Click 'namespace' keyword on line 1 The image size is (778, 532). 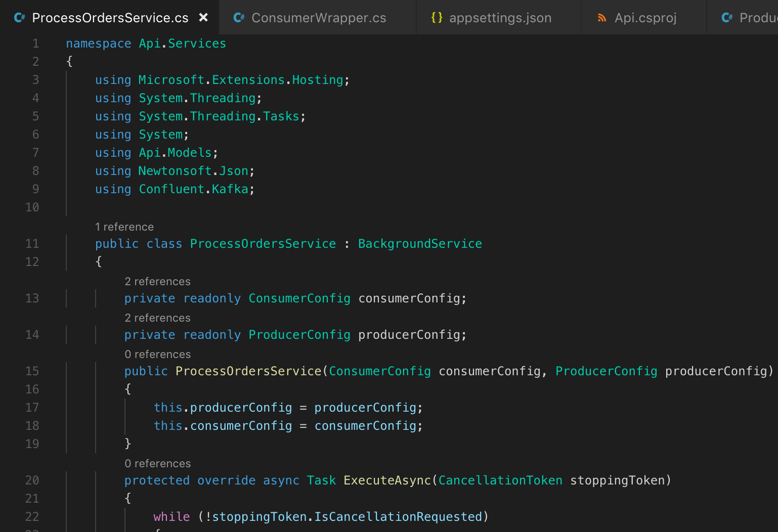[99, 44]
